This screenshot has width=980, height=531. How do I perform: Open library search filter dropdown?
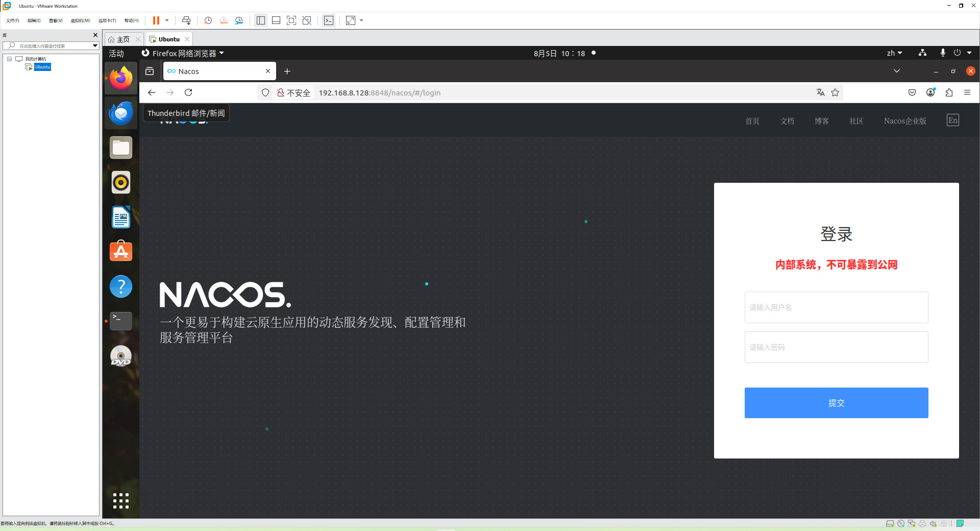[95, 45]
